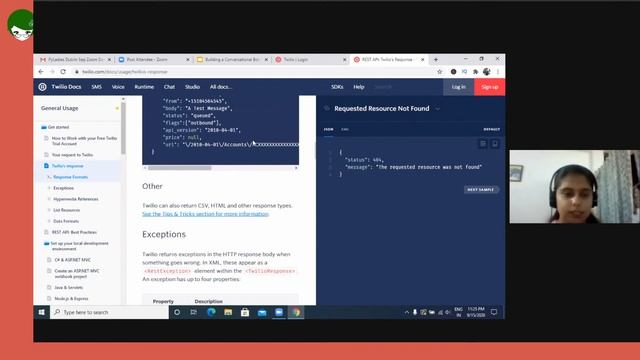The image size is (640, 360).
Task: Open the SDKs link
Action: [337, 87]
